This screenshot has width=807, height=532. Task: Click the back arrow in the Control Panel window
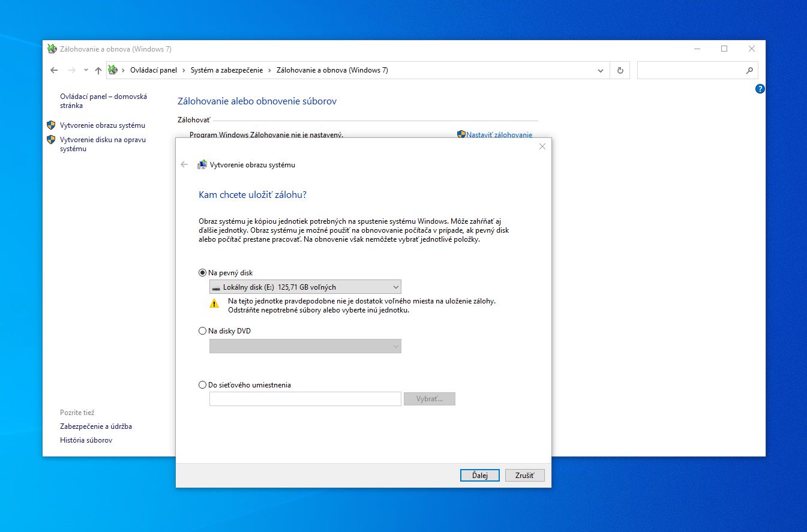(x=54, y=70)
